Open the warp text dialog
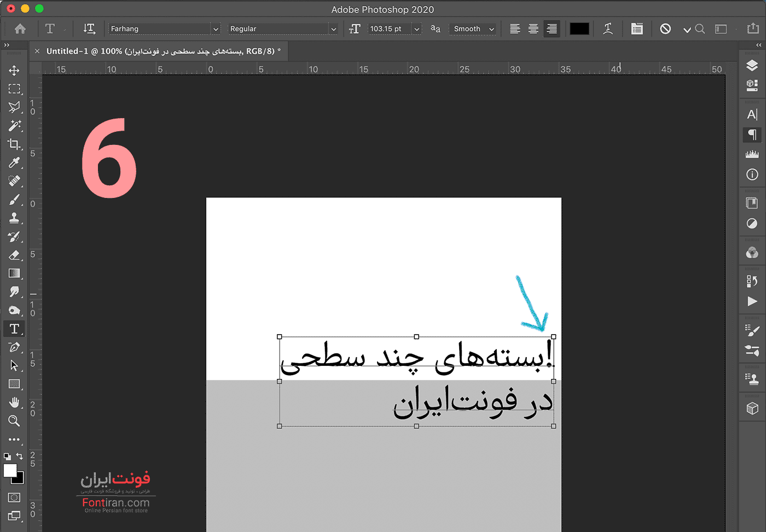766x532 pixels. pos(608,29)
